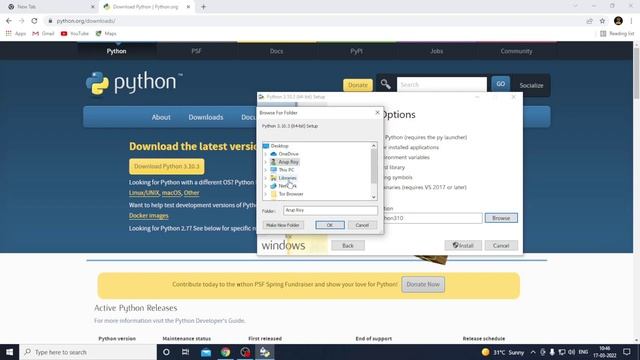Image resolution: width=640 pixels, height=360 pixels.
Task: Open the Downloads menu item
Action: pos(206,117)
